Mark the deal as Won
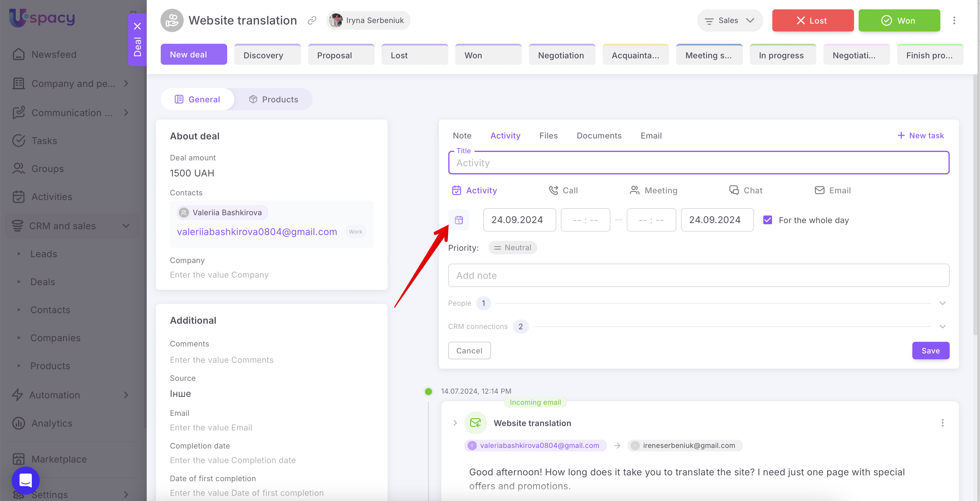 (x=899, y=20)
